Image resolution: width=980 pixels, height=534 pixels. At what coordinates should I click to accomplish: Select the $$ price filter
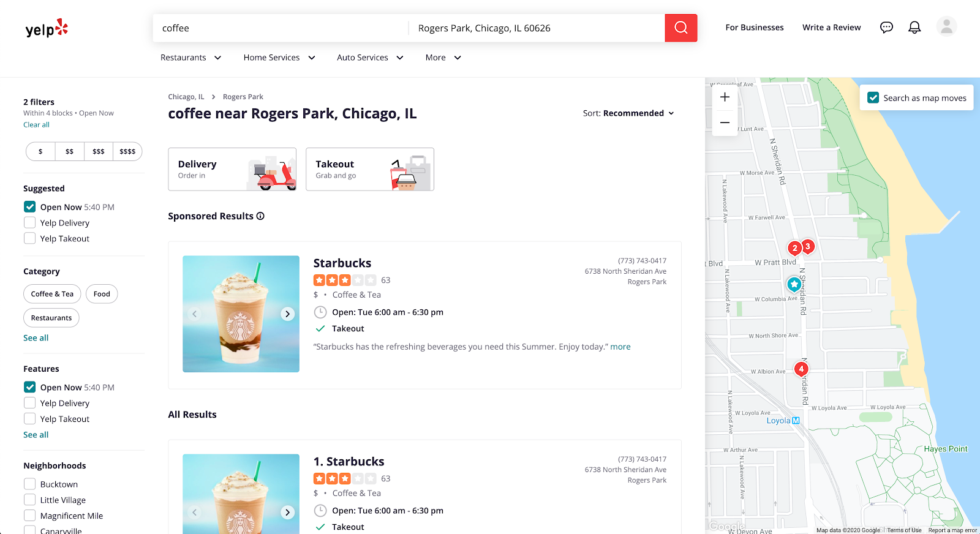click(x=69, y=151)
